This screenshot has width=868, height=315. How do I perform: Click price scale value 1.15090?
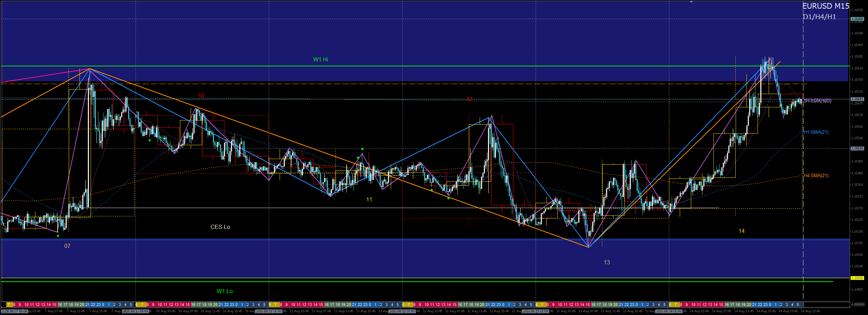857,255
